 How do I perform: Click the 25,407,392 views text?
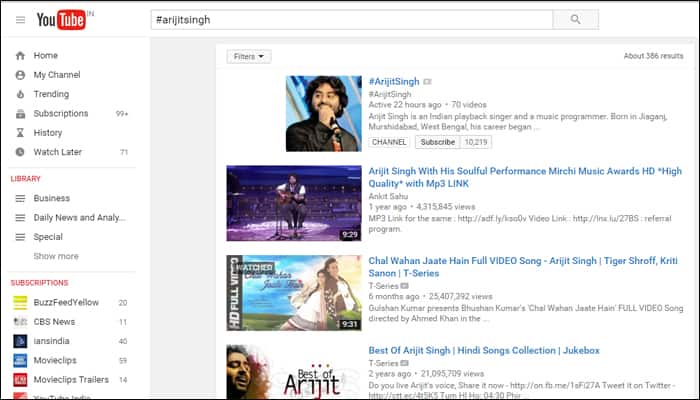[x=460, y=296]
